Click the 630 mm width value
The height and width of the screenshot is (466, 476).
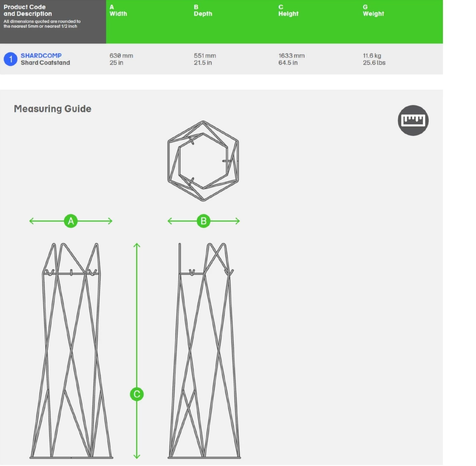(x=121, y=56)
